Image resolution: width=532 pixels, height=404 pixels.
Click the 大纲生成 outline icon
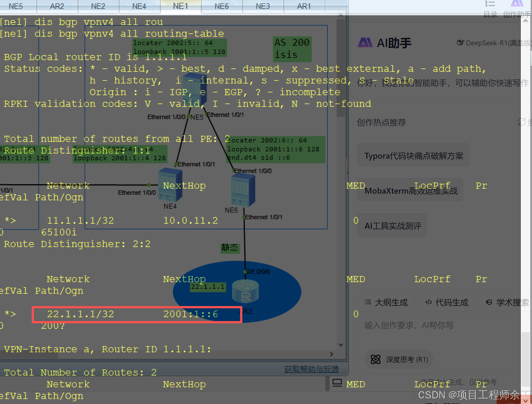pyautogui.click(x=368, y=302)
